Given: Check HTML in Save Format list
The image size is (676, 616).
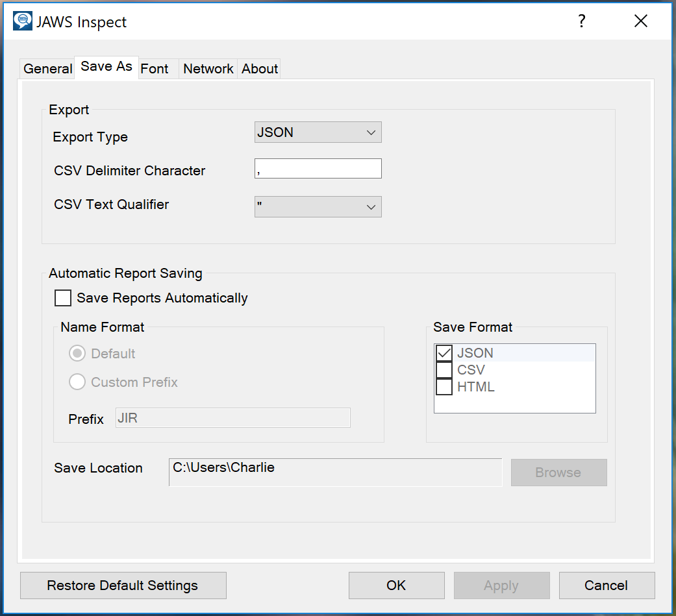Looking at the screenshot, I should coord(444,387).
